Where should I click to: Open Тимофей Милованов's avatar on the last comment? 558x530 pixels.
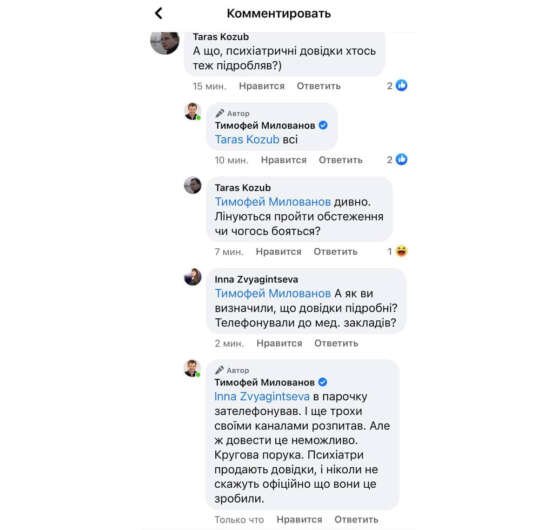pyautogui.click(x=193, y=368)
